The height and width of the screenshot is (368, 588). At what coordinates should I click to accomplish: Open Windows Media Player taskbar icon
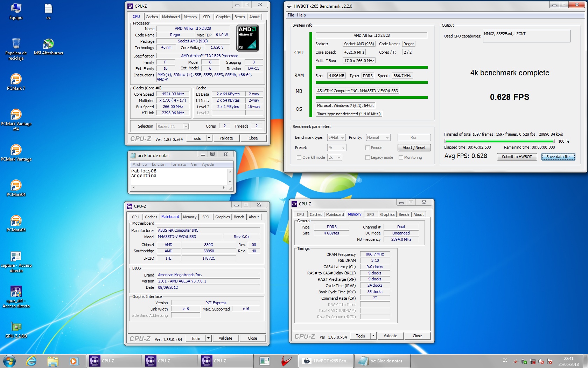pyautogui.click(x=73, y=361)
